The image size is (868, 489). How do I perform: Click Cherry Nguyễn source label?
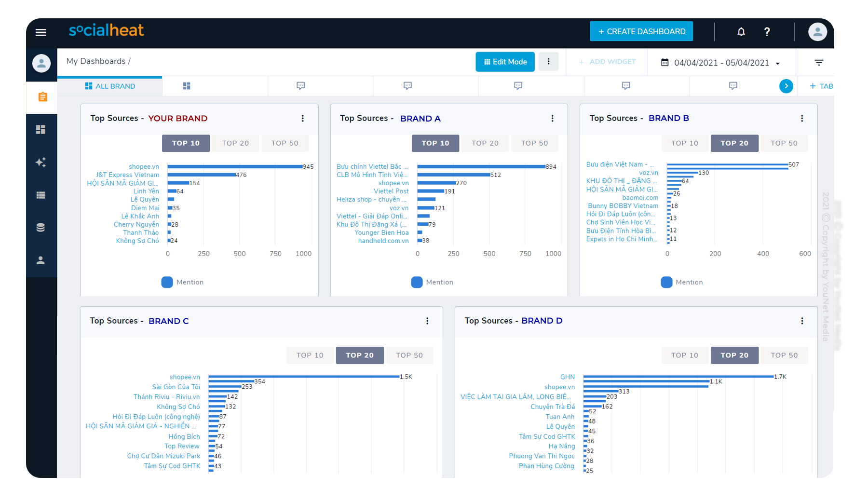[x=136, y=225]
